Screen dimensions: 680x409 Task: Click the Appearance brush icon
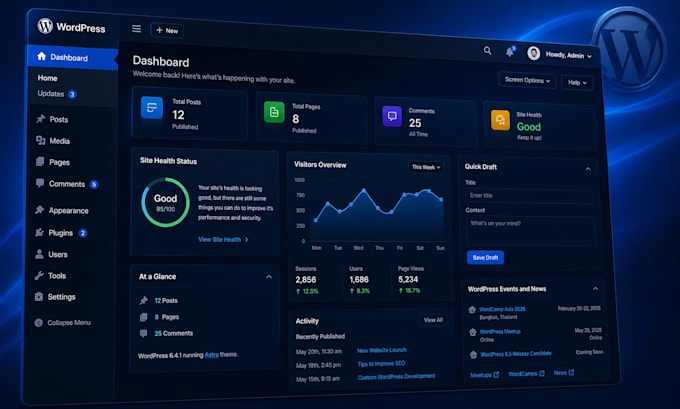40,209
